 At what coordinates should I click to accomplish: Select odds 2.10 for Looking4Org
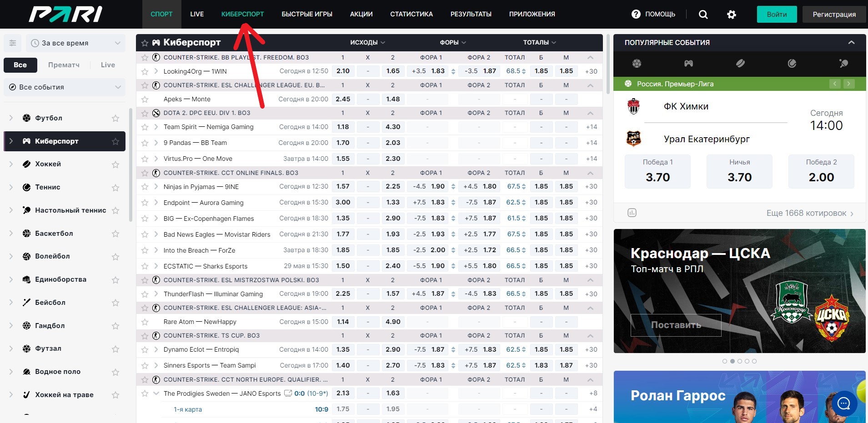[x=343, y=71]
